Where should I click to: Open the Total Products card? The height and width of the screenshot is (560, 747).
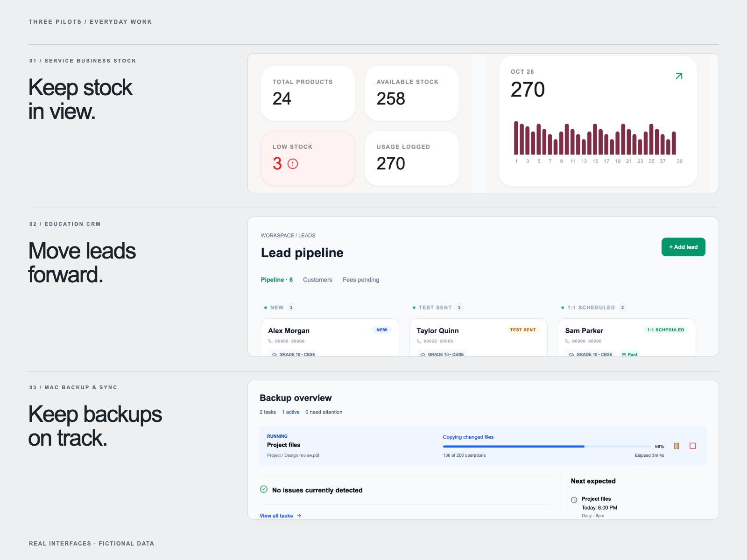tap(308, 93)
